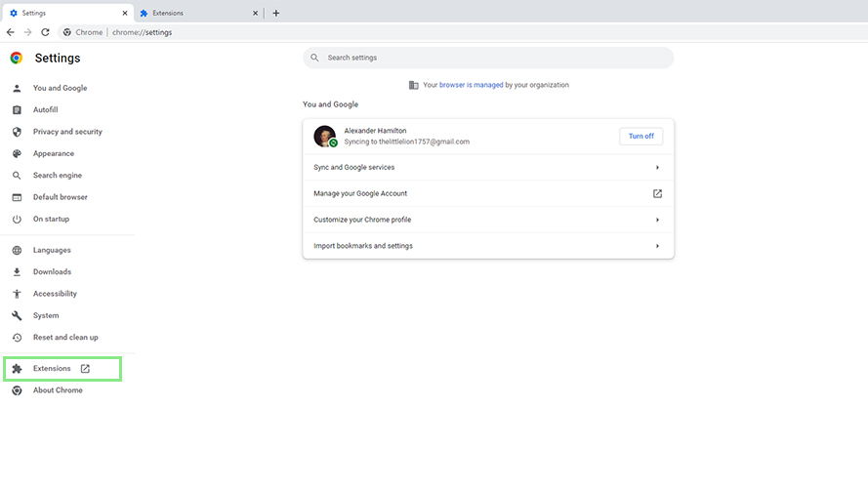Open About Chrome page

point(58,390)
